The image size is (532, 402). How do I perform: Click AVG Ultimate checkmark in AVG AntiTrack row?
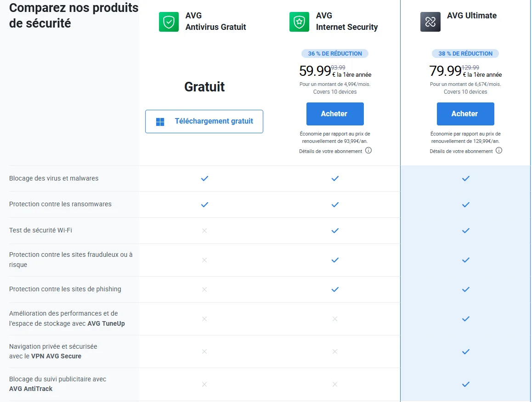(x=465, y=385)
